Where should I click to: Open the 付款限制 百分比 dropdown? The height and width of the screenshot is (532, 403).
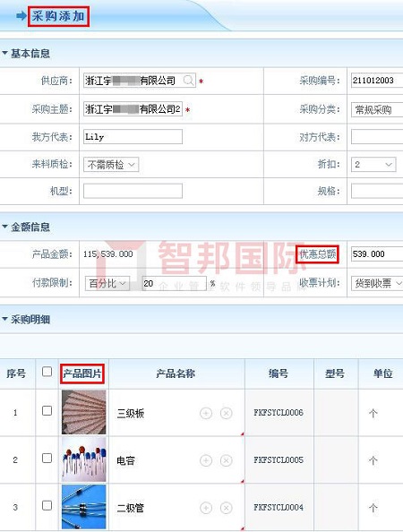click(107, 283)
